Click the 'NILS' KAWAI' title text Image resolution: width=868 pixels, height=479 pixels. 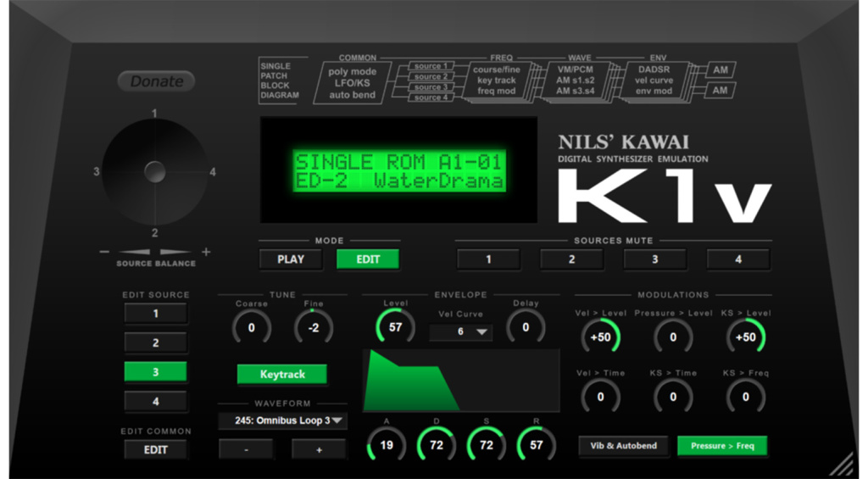tap(623, 142)
